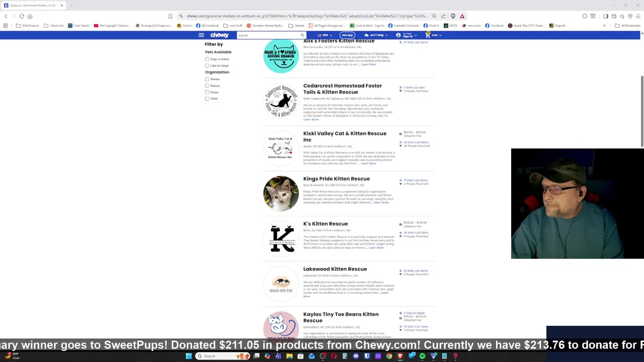Image resolution: width=644 pixels, height=362 pixels.
Task: Click the browser back arrow
Action: pyautogui.click(x=6, y=16)
